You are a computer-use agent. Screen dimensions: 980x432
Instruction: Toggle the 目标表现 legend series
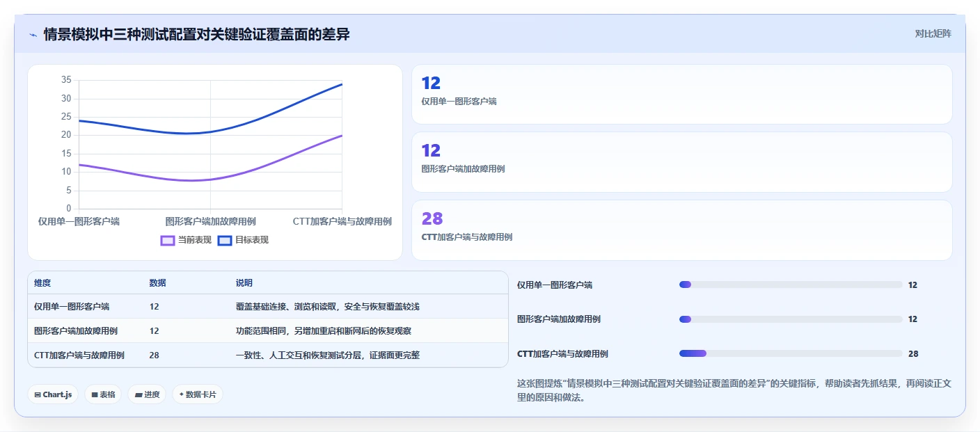(x=243, y=240)
